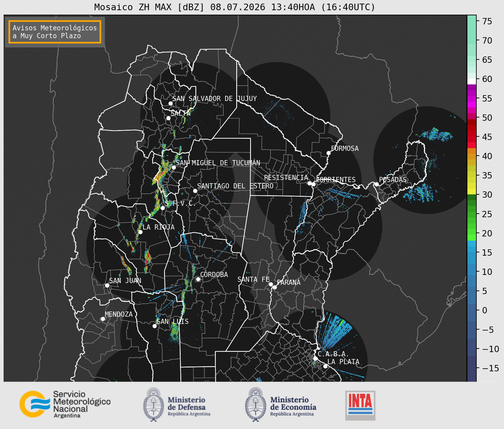Click the SANTIAGO DEL ESTERO label
The height and width of the screenshot is (429, 504).
235,186
